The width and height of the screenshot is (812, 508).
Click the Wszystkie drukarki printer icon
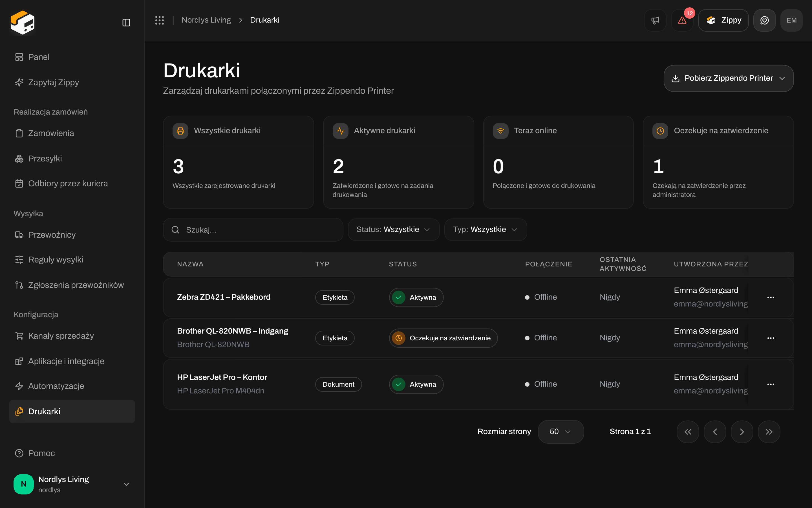[x=180, y=131]
